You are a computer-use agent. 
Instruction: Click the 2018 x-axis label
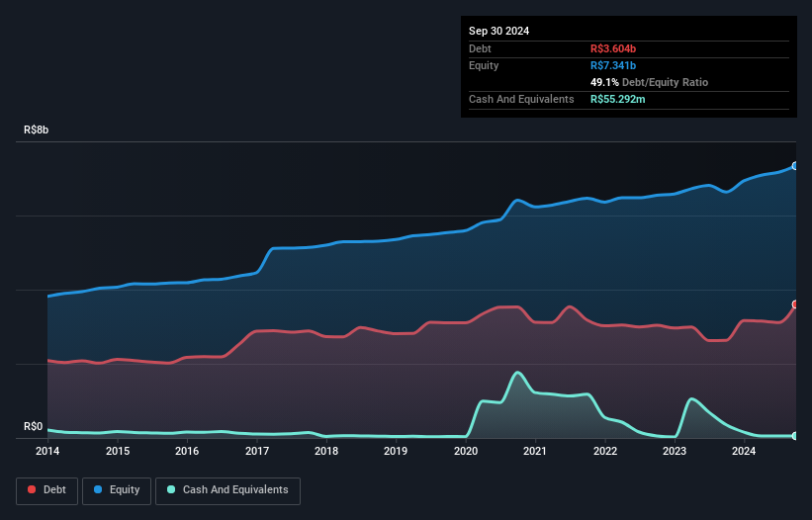pyautogui.click(x=326, y=451)
